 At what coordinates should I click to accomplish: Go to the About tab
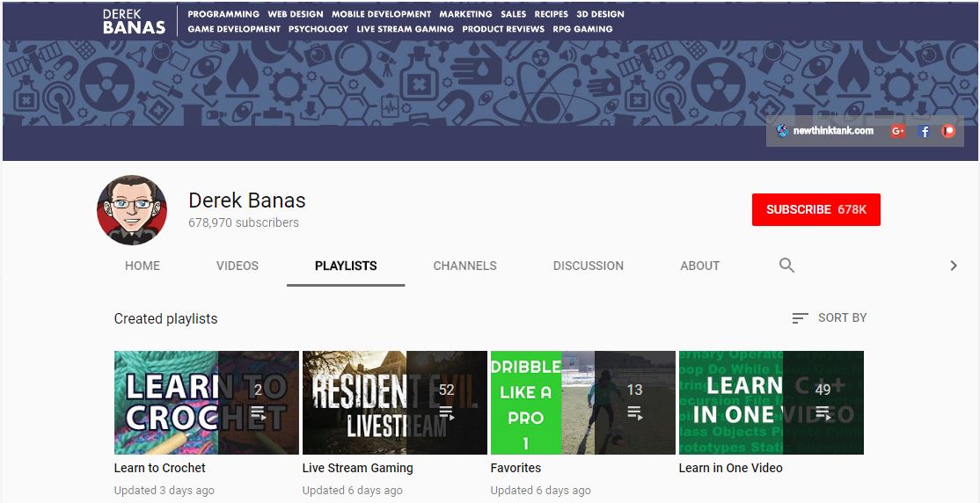tap(700, 266)
